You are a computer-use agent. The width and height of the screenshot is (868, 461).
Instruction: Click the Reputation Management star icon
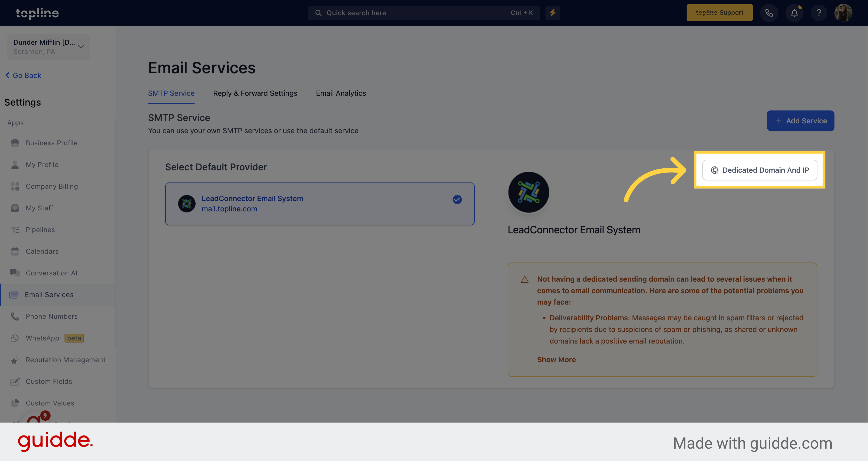point(15,360)
